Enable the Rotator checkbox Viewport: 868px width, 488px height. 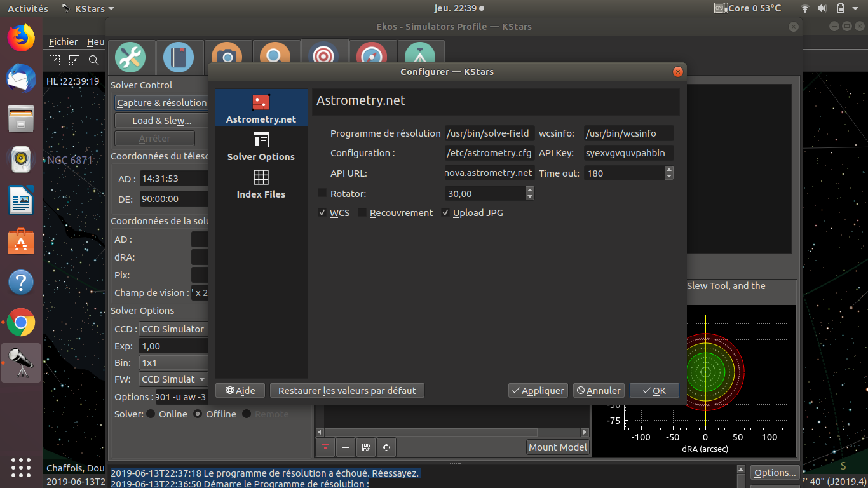322,193
